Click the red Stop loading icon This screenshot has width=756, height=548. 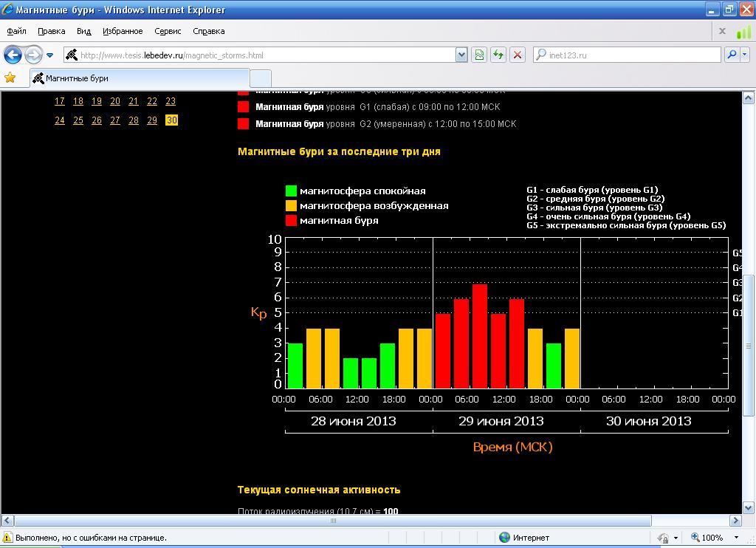click(518, 55)
